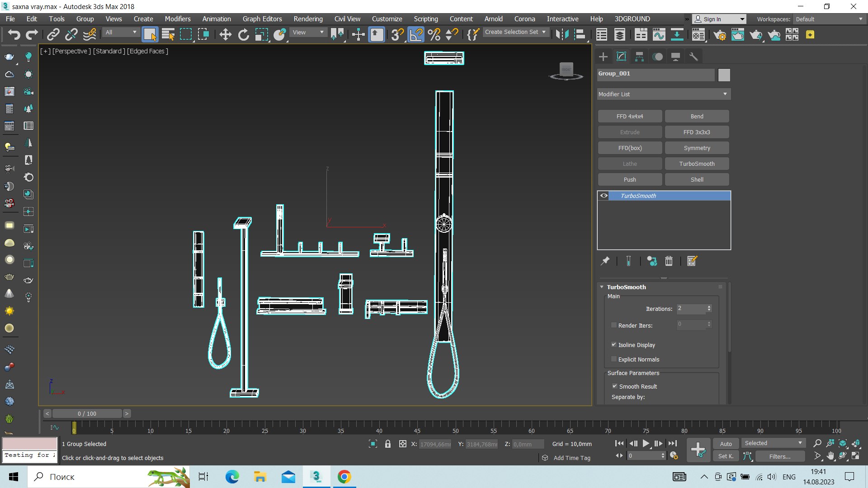
Task: Toggle selection lock padlock icon
Action: coord(387,444)
